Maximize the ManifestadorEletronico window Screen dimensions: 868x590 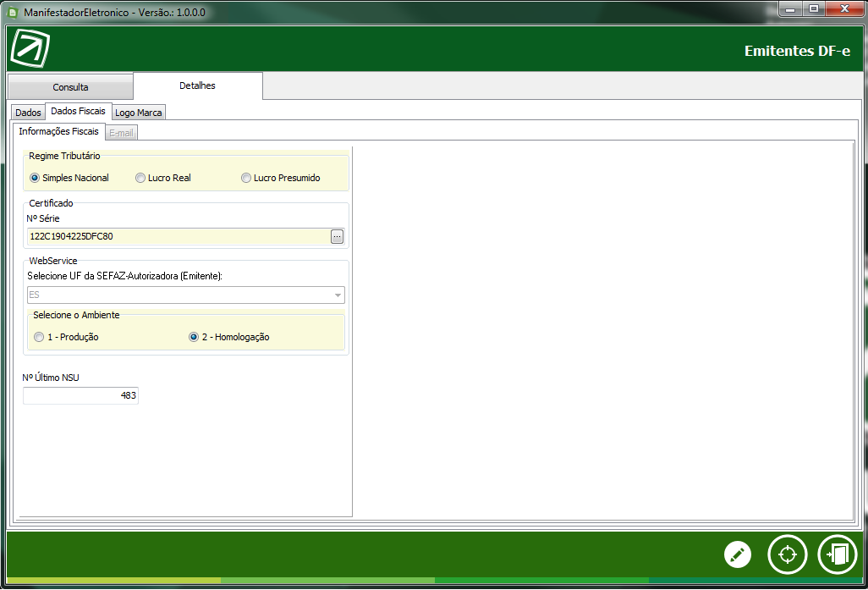click(814, 8)
